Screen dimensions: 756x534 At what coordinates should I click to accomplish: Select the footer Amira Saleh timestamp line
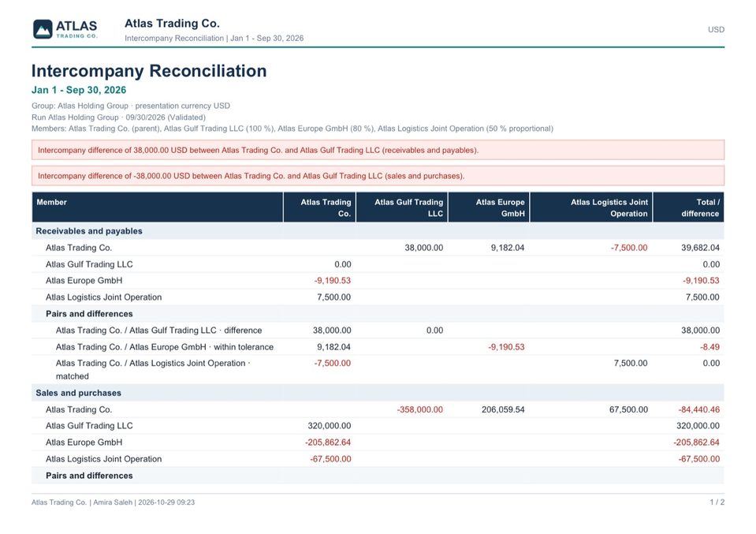(x=114, y=502)
